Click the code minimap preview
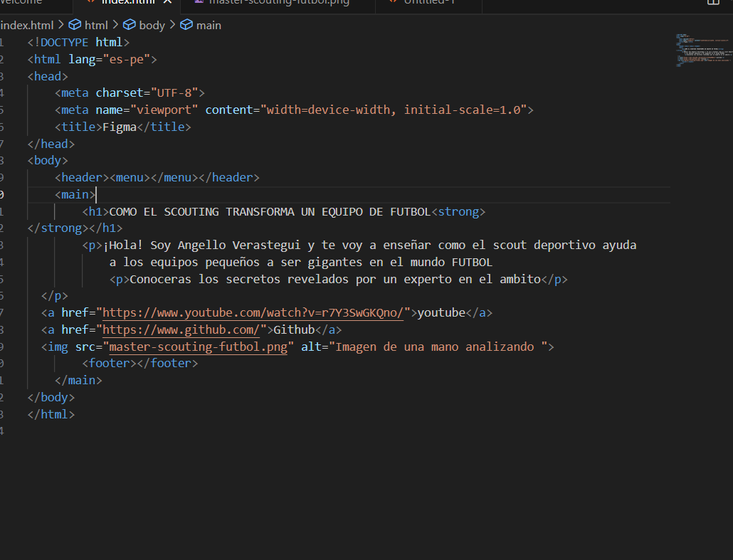Image resolution: width=733 pixels, height=560 pixels. pyautogui.click(x=702, y=50)
